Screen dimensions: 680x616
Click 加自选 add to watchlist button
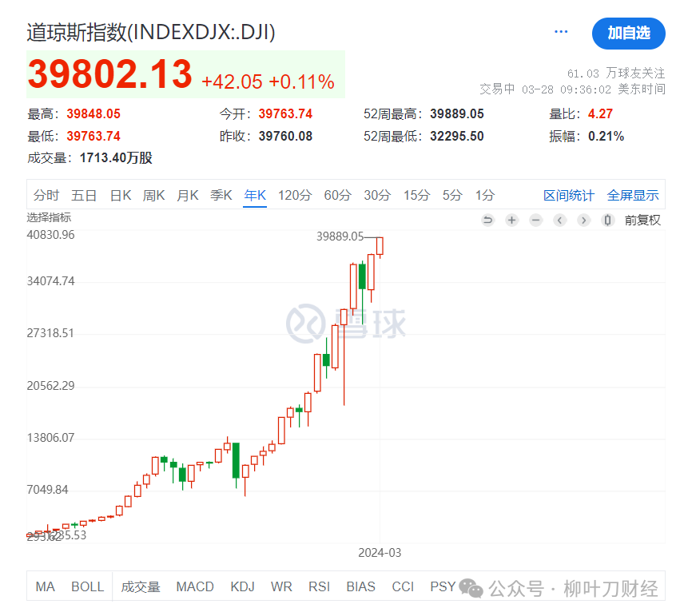click(x=628, y=34)
